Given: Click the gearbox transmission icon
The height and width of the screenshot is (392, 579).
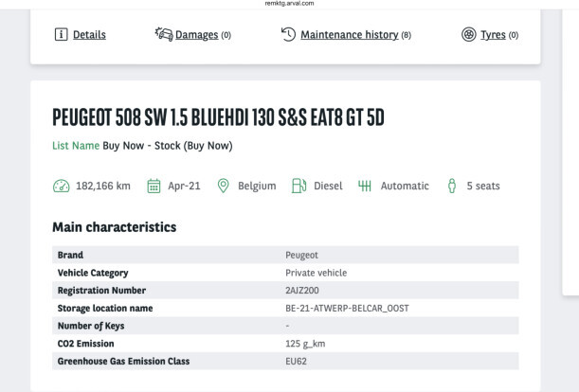Looking at the screenshot, I should pyautogui.click(x=365, y=186).
